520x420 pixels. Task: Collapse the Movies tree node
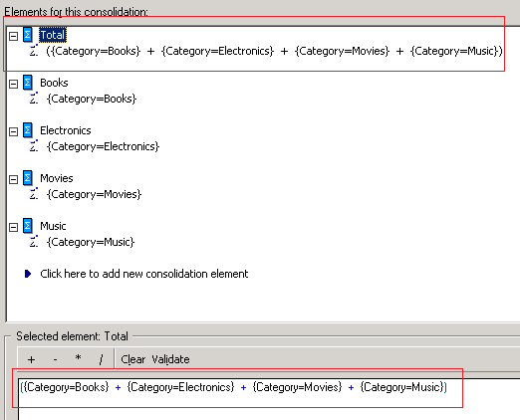point(13,179)
